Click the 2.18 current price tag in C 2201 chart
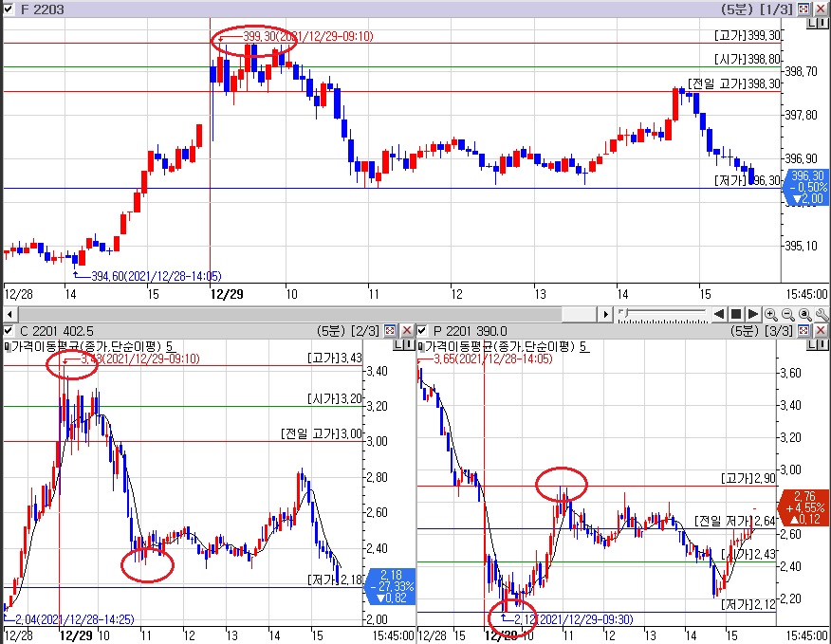Viewport: 831px width, 644px height. click(x=391, y=586)
